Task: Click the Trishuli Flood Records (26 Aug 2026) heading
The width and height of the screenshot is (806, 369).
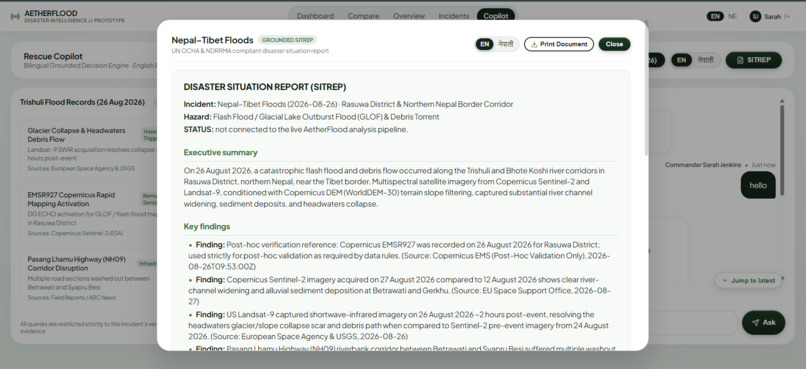Action: (82, 102)
